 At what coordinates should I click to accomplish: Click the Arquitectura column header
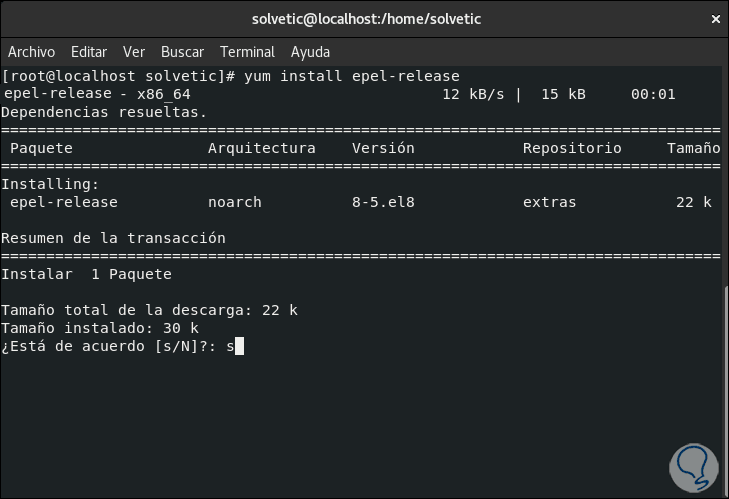coord(261,148)
